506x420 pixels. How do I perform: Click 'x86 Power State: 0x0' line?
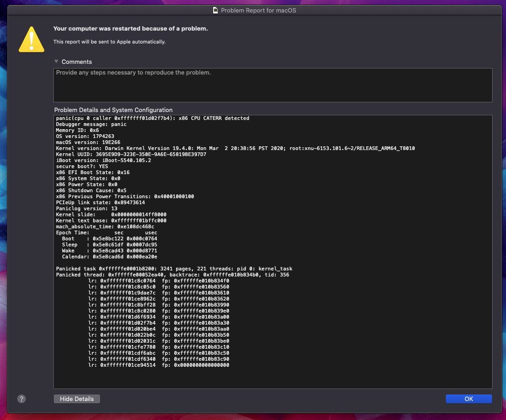[x=87, y=184]
